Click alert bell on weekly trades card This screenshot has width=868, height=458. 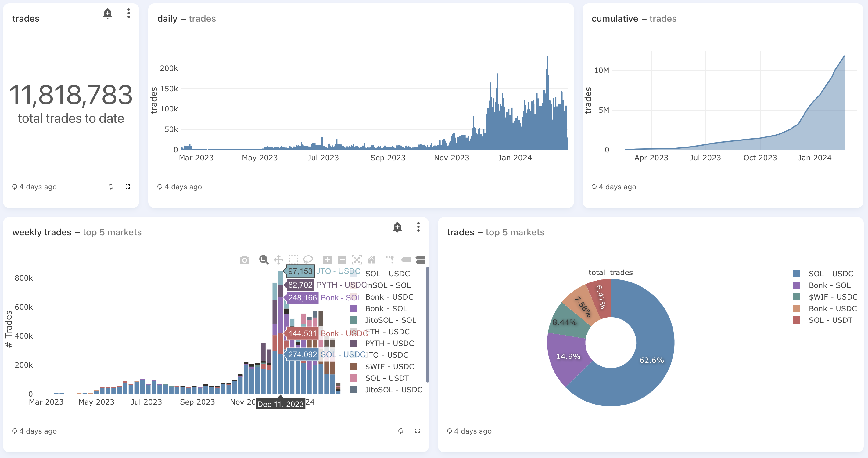(x=397, y=227)
